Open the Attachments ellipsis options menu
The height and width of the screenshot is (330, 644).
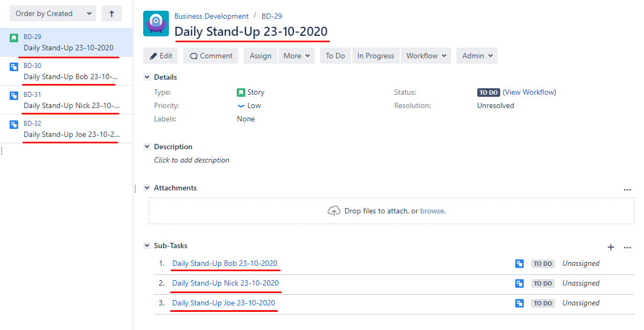pos(627,190)
